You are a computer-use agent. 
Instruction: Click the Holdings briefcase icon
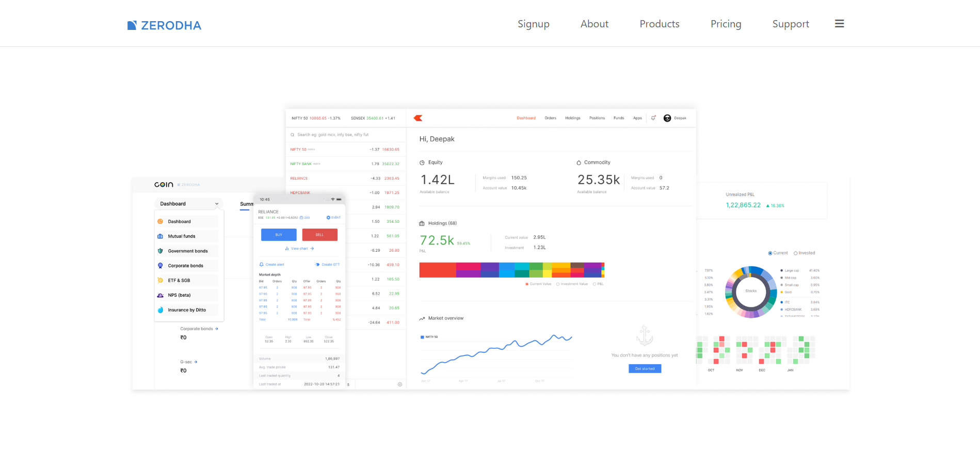(x=422, y=223)
